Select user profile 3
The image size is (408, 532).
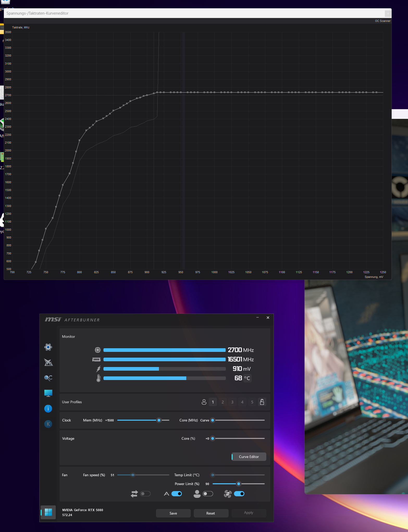[232, 402]
